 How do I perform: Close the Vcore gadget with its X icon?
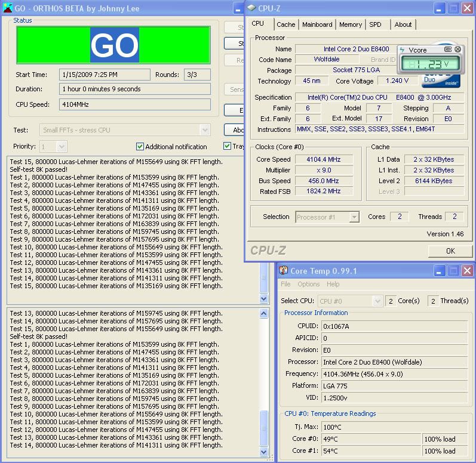click(458, 49)
